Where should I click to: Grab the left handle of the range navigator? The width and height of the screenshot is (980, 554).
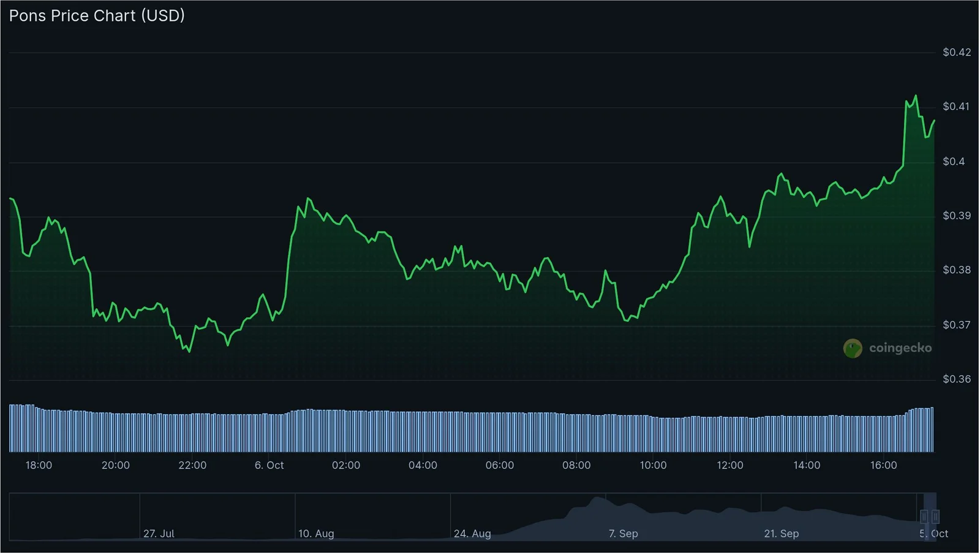coord(924,517)
